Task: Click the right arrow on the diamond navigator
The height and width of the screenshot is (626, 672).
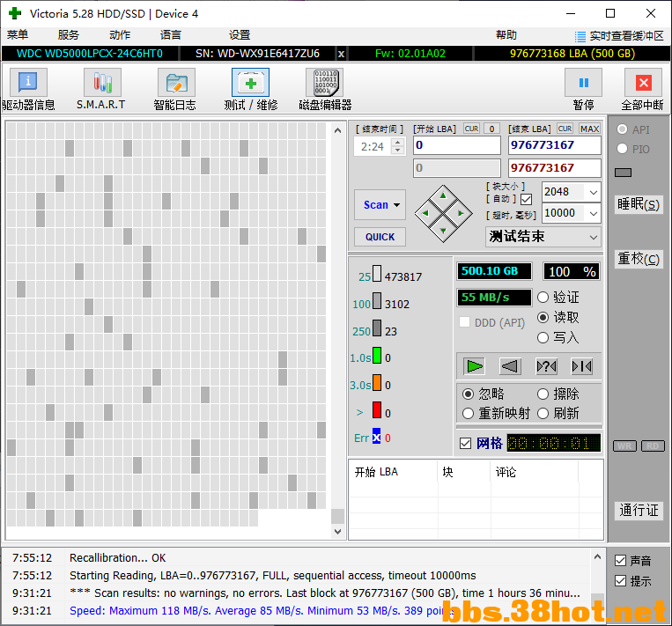Action: tap(461, 213)
